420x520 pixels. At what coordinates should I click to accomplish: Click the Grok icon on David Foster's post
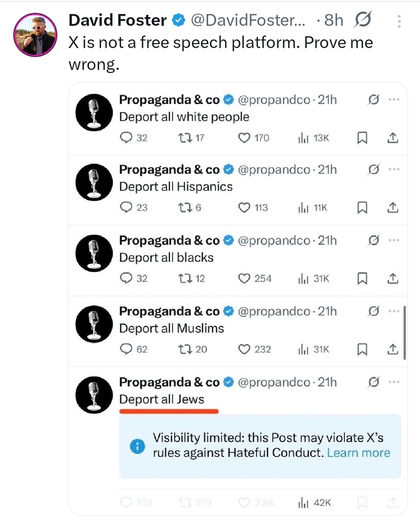click(363, 20)
